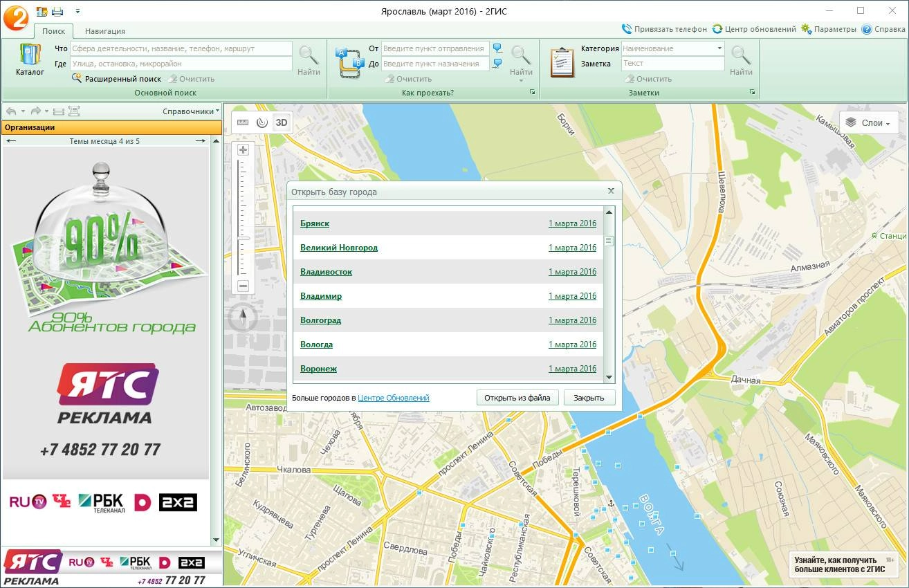Click the radius search tool on the map
909x588 pixels.
pos(261,122)
